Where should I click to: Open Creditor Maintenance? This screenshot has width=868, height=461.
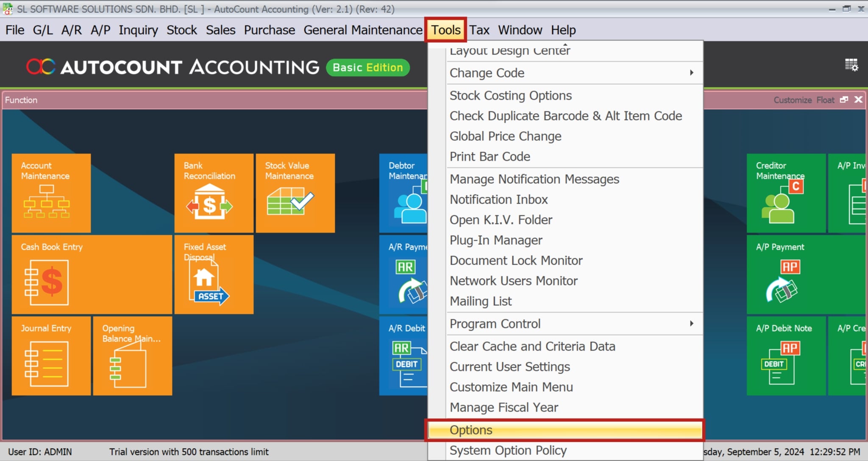pyautogui.click(x=786, y=193)
